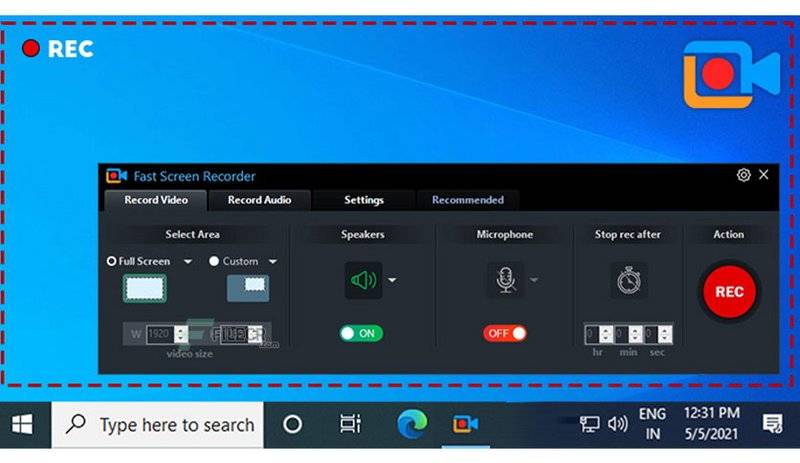The width and height of the screenshot is (800, 463).
Task: Click the Select Area heading
Action: [192, 234]
